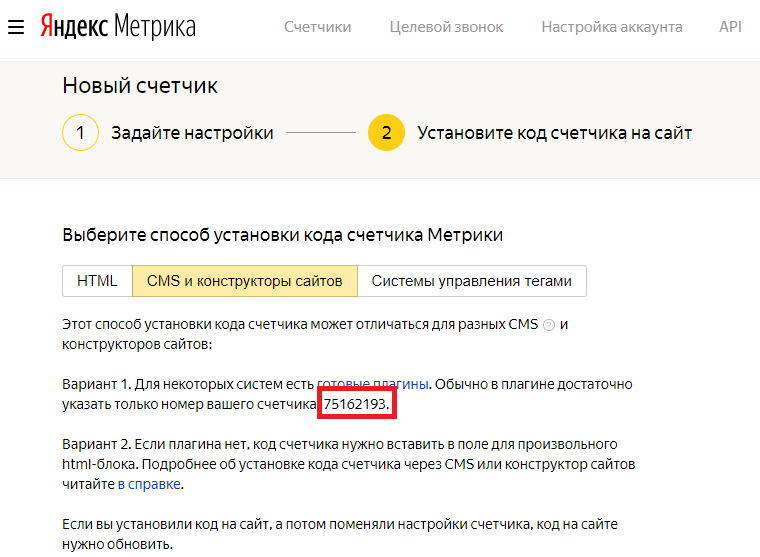
Task: Switch to Системы управления тегами tab
Action: coord(472,281)
